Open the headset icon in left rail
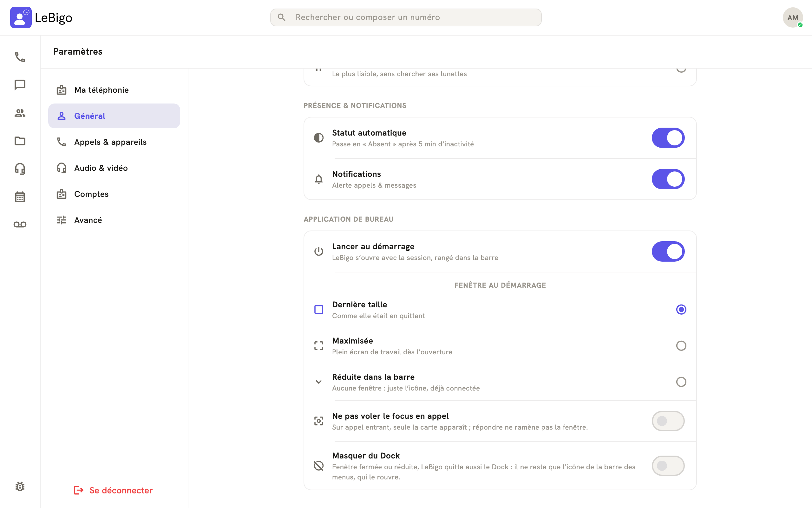The image size is (812, 508). point(20,169)
